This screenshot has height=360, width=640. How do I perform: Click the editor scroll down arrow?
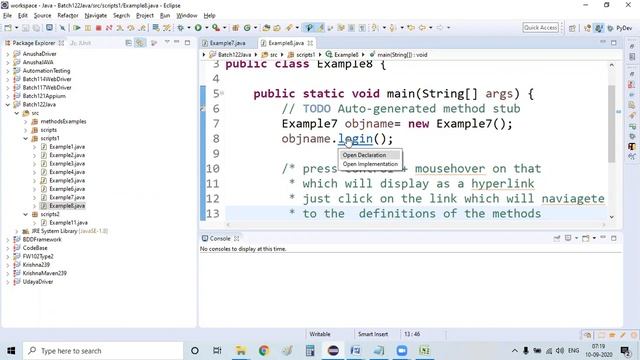coord(611,217)
